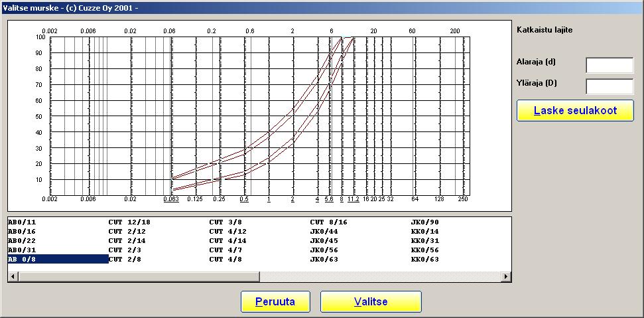
Task: Click the 0.125 sieve label below chart
Action: 195,199
